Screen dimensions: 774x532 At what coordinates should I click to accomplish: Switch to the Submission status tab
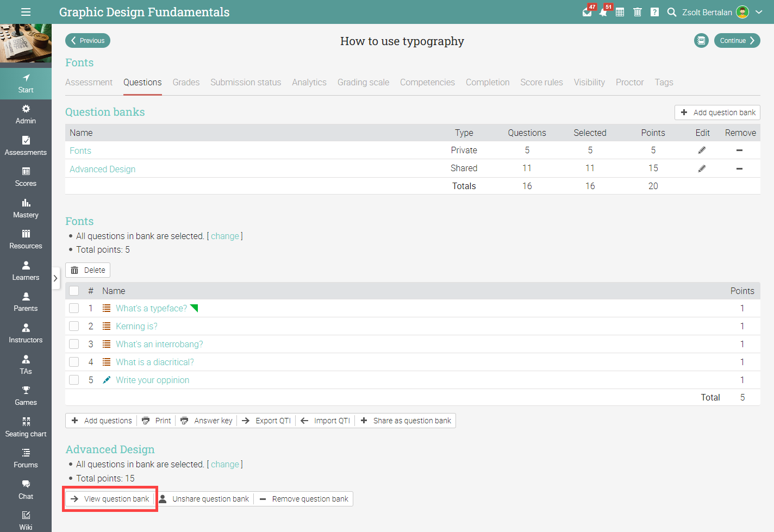coord(246,82)
